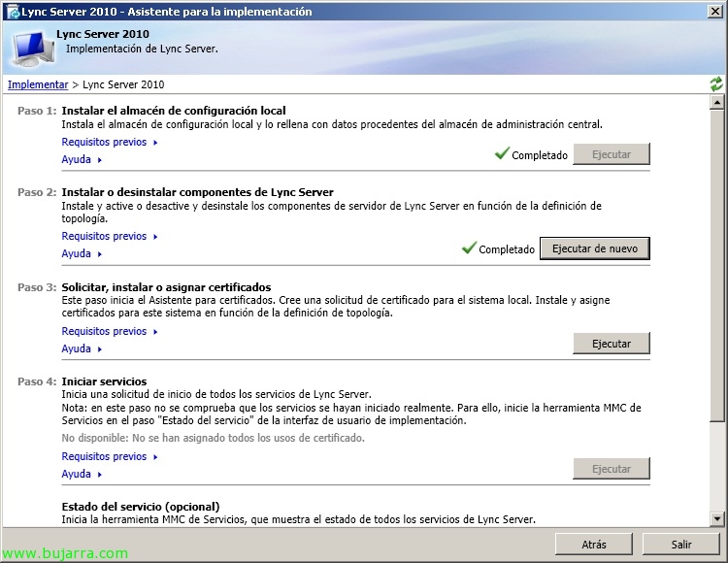Expand Ayuda under Paso 2
The width and height of the screenshot is (728, 563).
(x=82, y=253)
